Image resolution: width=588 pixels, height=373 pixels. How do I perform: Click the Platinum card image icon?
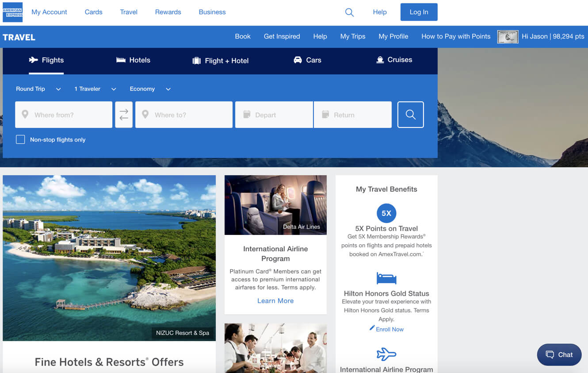pyautogui.click(x=508, y=37)
